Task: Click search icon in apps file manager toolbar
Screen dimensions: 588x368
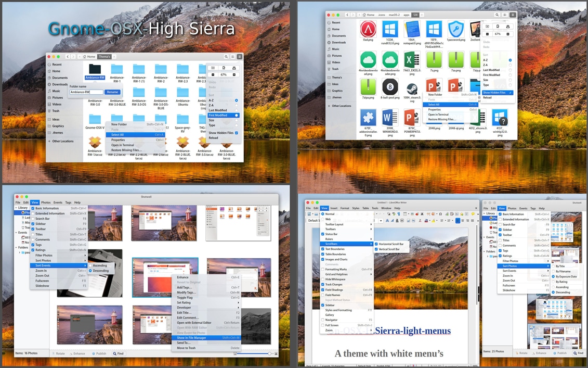Action: click(x=497, y=15)
